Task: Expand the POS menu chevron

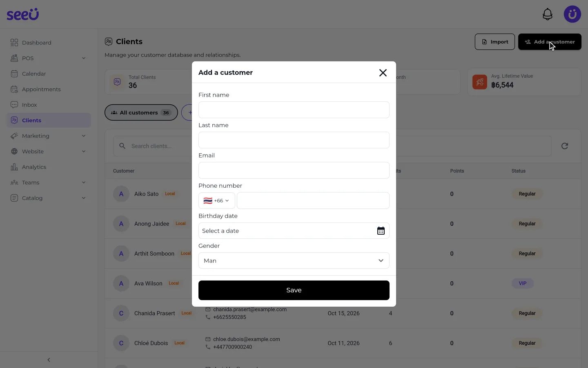Action: pos(84,58)
